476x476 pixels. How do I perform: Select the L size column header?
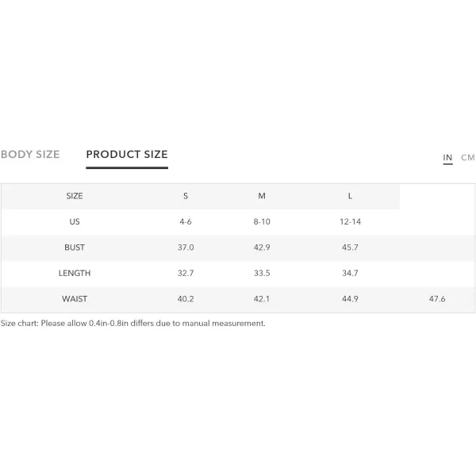click(350, 196)
